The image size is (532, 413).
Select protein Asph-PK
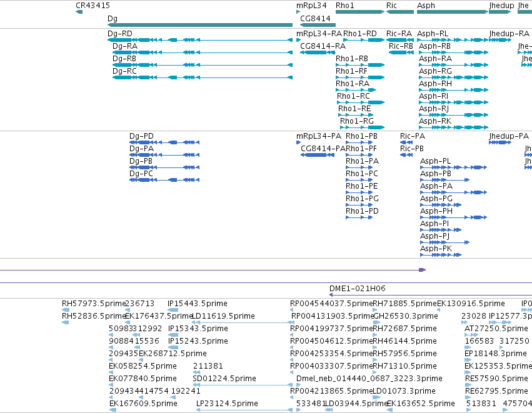(441, 255)
